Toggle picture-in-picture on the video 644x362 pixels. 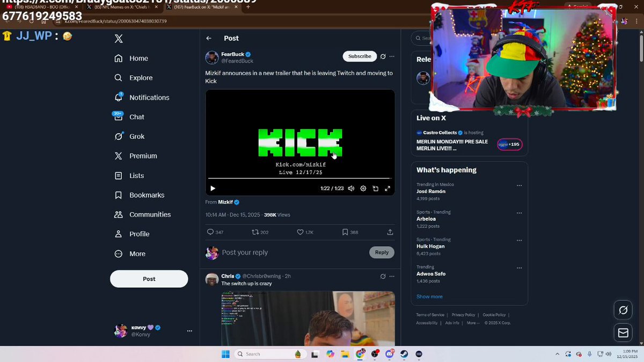pos(375,188)
